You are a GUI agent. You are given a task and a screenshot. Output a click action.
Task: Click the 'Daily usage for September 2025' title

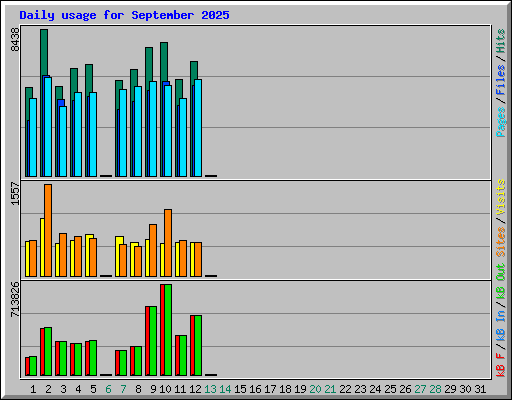pos(124,15)
